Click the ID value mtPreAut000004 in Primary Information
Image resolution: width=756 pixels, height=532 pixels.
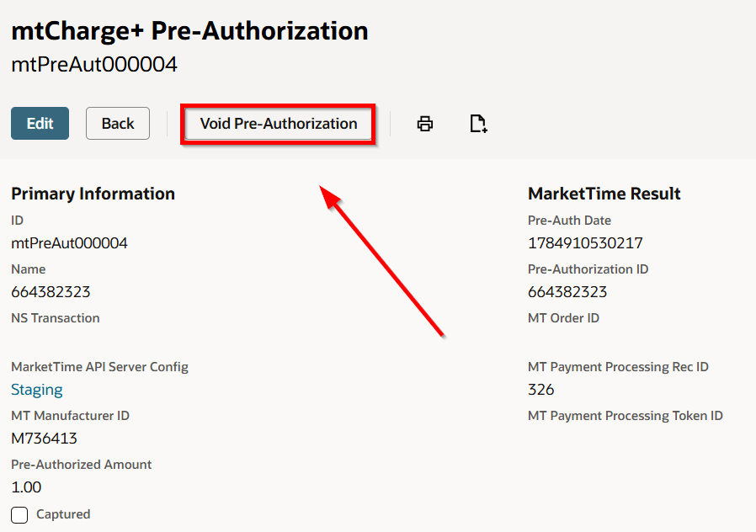tap(69, 243)
